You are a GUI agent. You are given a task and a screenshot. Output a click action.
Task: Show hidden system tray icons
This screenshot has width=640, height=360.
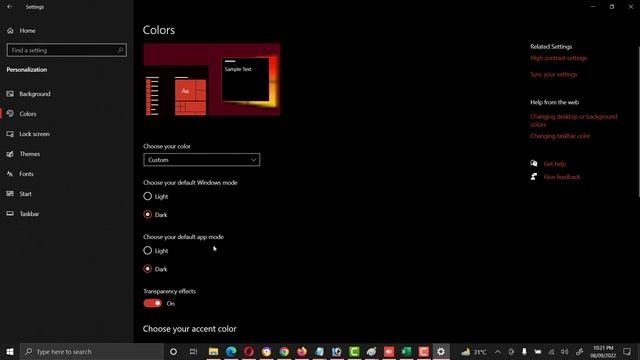[x=498, y=351]
